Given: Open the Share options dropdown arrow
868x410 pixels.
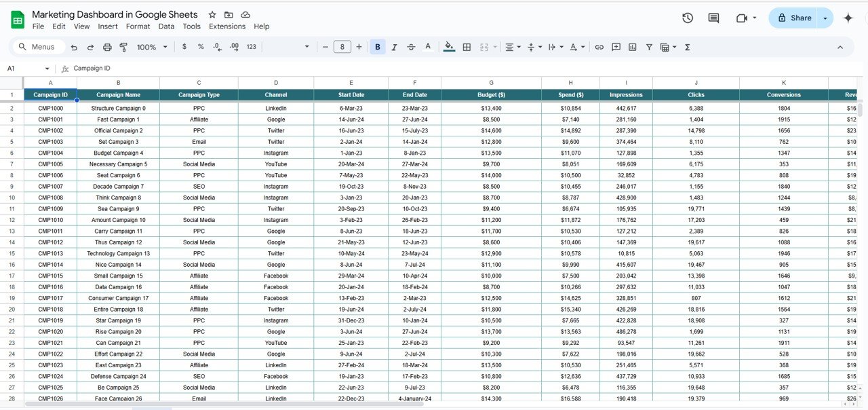Looking at the screenshot, I should pyautogui.click(x=825, y=18).
